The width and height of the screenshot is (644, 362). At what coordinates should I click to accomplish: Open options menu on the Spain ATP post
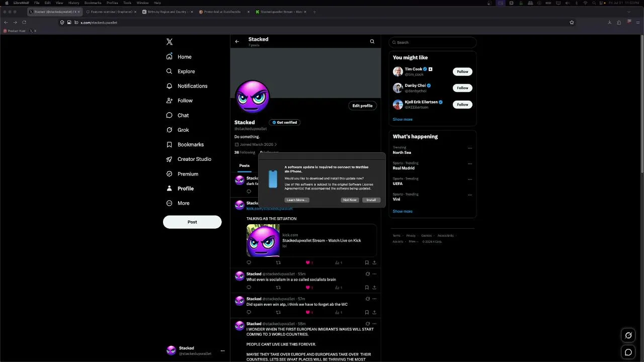coord(374,299)
